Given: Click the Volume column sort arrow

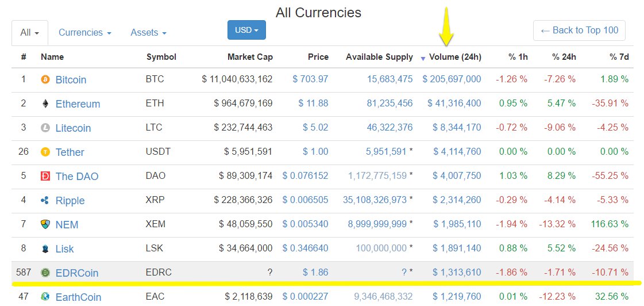Looking at the screenshot, I should (x=423, y=59).
